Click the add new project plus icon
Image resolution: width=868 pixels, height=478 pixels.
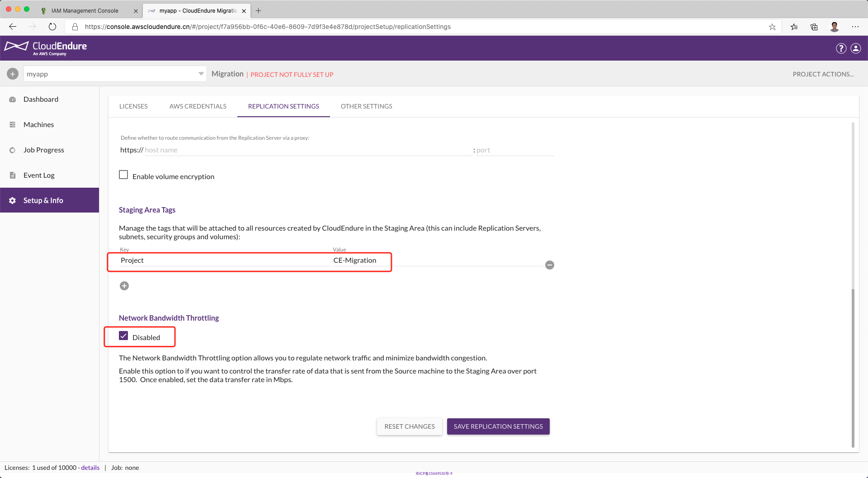pyautogui.click(x=13, y=74)
